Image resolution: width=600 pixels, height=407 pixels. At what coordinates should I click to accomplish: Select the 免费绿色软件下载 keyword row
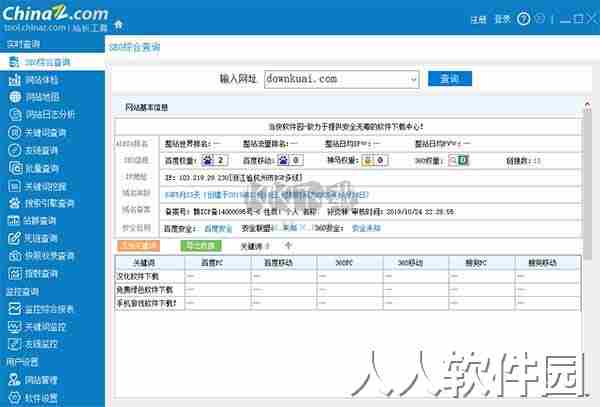click(x=348, y=290)
